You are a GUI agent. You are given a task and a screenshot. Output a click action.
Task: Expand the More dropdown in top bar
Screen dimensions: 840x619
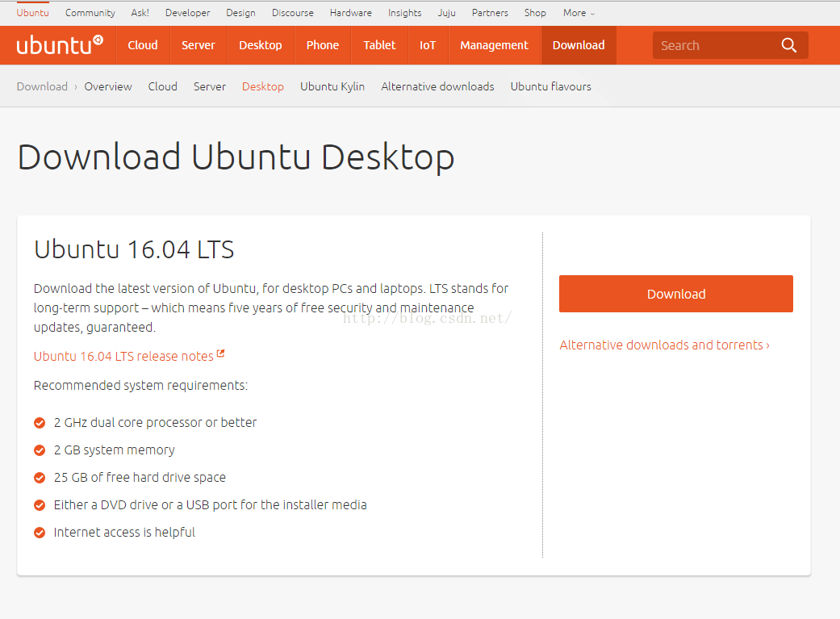click(579, 13)
